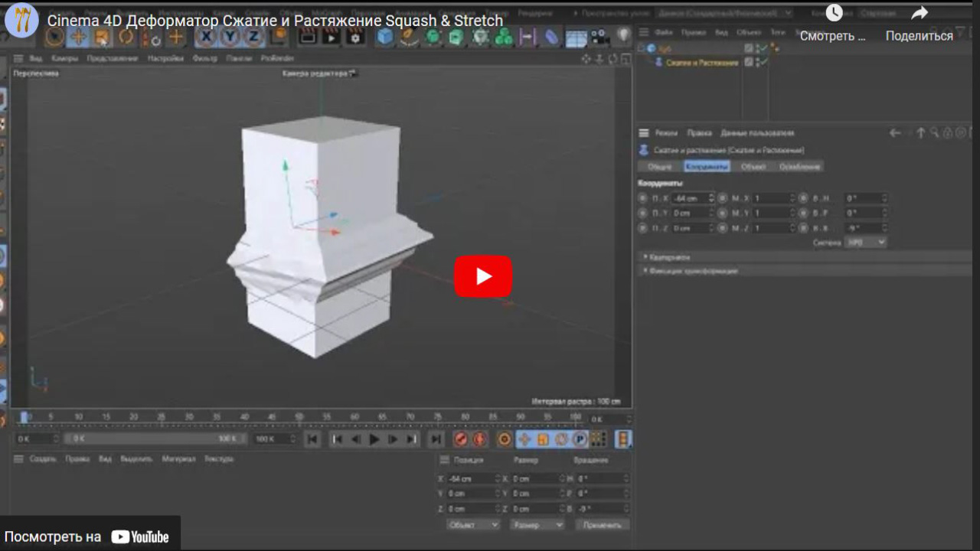Open the Cube primitive icon in the toolbar
Screen dimensions: 980x551
pos(383,36)
